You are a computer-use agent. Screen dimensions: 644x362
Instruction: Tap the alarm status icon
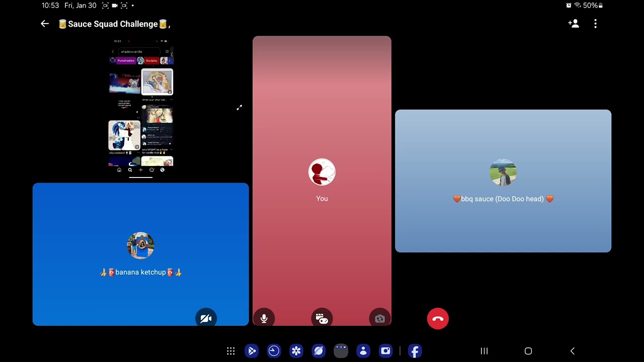[x=569, y=6]
